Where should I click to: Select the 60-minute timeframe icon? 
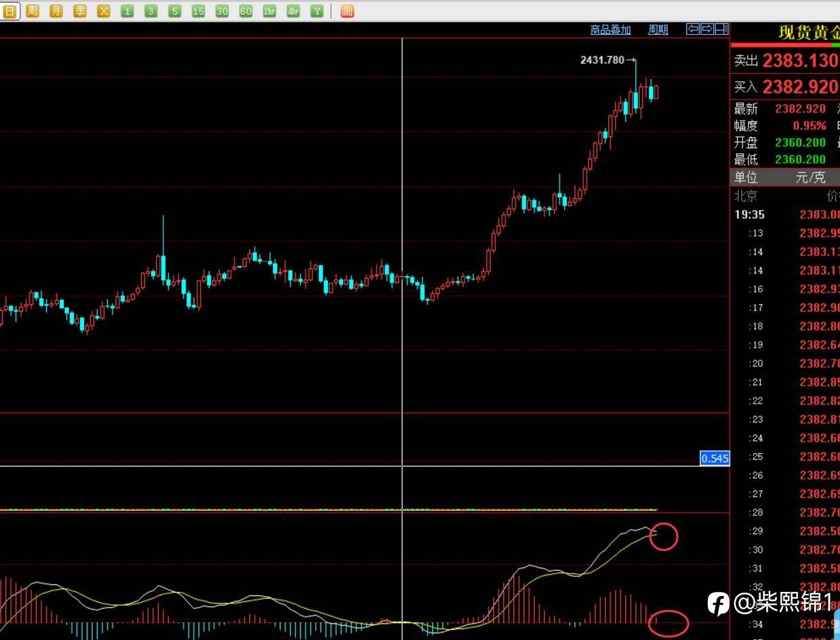(246, 11)
